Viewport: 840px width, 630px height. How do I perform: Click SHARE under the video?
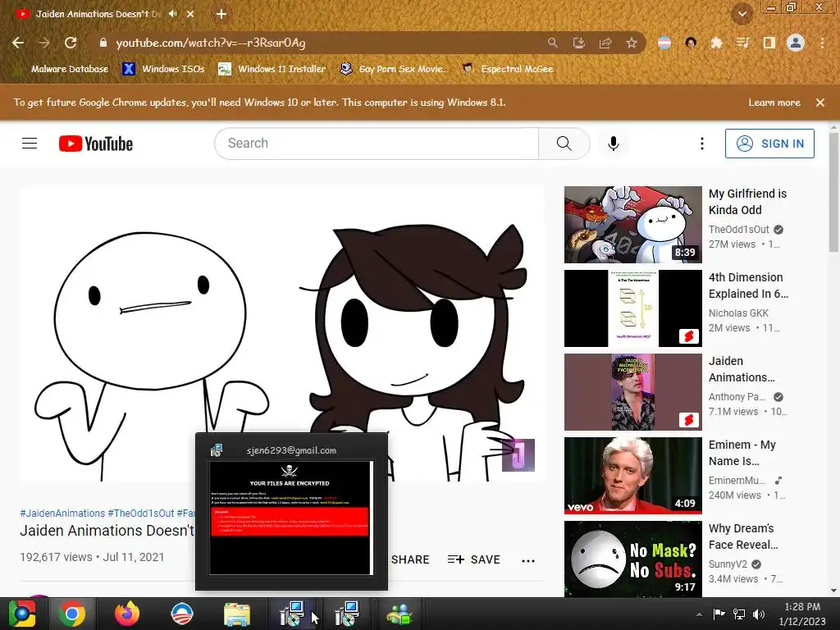pos(410,559)
